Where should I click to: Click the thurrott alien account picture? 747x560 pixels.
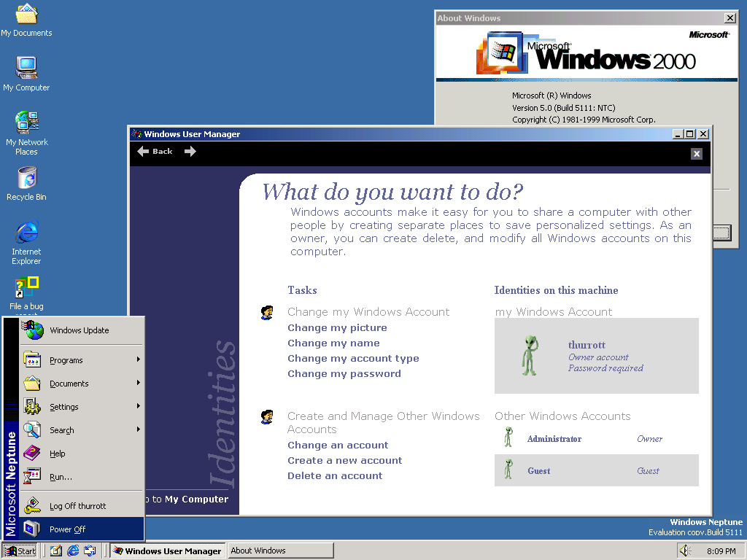click(x=530, y=356)
